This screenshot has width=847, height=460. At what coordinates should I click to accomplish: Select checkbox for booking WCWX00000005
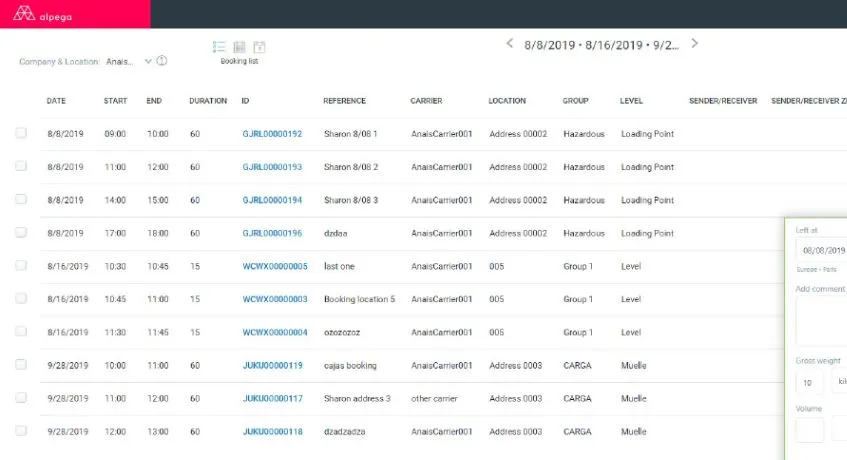(21, 265)
